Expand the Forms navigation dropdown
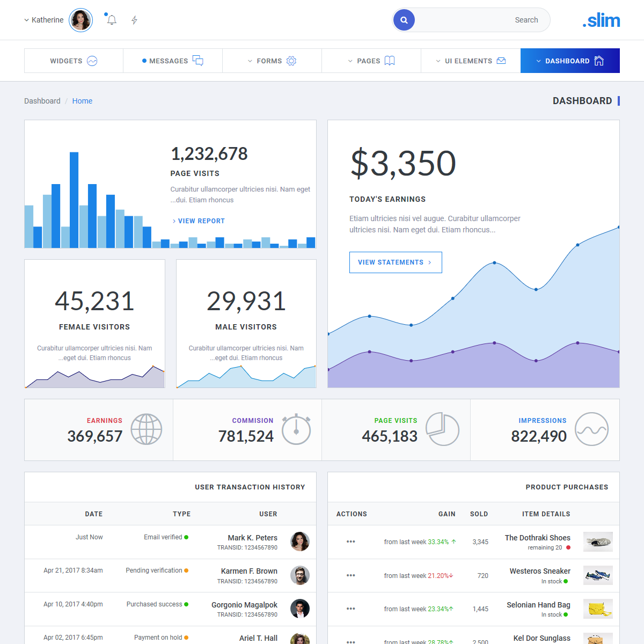 (x=272, y=61)
